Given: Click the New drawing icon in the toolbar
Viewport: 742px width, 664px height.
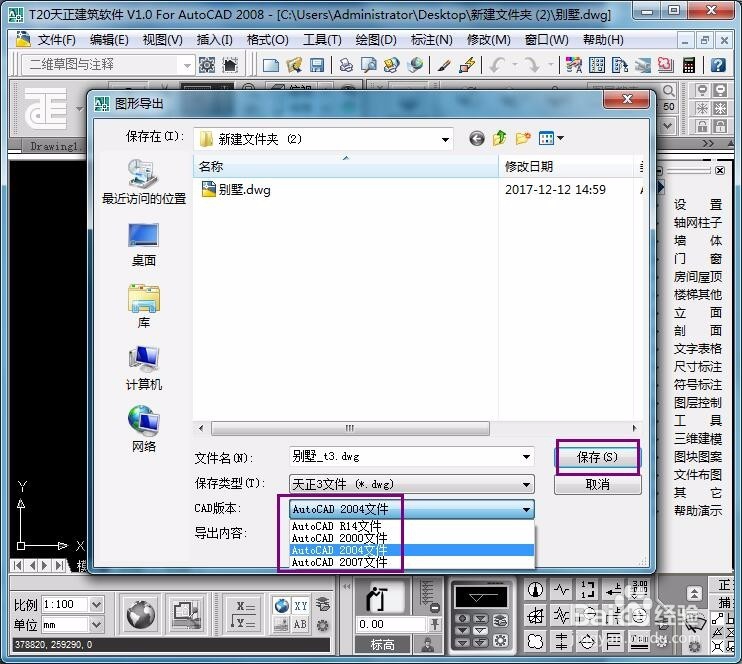Looking at the screenshot, I should point(271,65).
